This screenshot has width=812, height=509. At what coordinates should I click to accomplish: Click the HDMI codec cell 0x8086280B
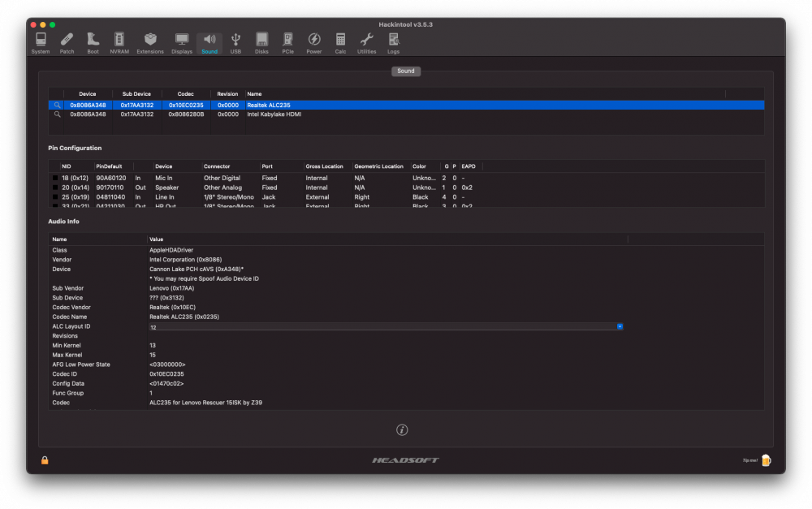(186, 114)
